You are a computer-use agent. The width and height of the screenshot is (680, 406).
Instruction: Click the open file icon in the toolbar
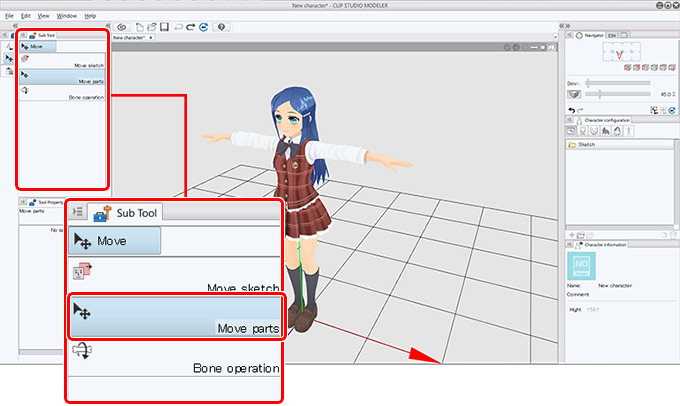click(151, 27)
